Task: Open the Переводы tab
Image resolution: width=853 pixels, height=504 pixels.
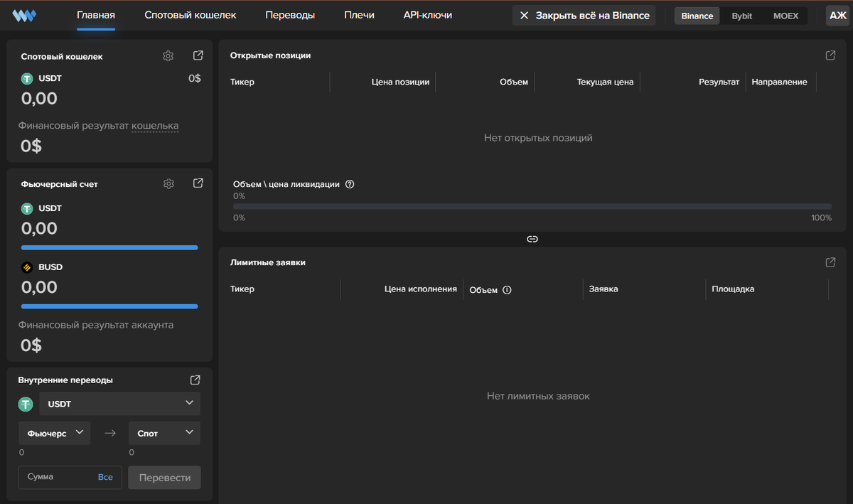Action: (290, 15)
